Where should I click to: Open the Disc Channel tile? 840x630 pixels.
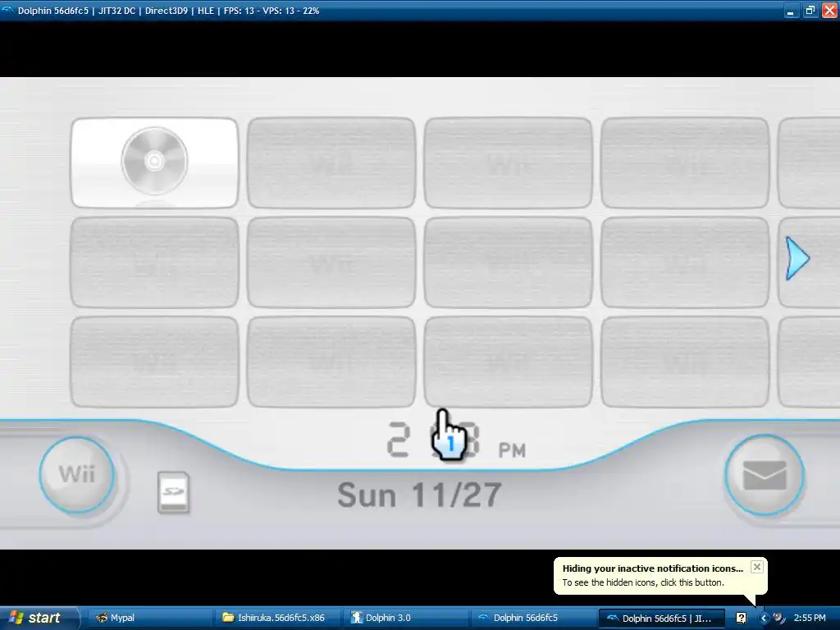tap(155, 162)
